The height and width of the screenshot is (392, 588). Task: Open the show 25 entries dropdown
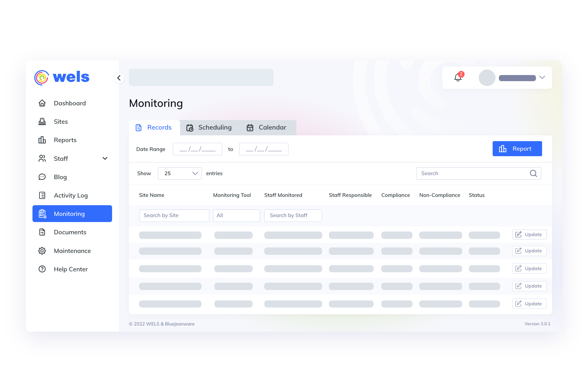180,173
